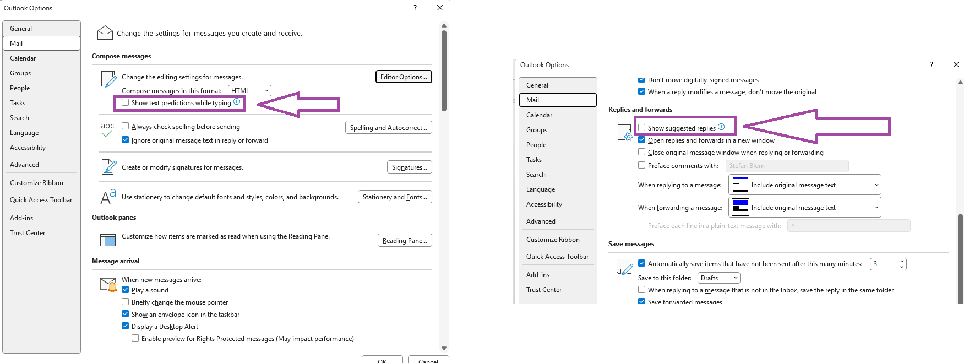Screen dimensions: 980x363
Task: Click the abc spell check icon
Action: coord(107,129)
